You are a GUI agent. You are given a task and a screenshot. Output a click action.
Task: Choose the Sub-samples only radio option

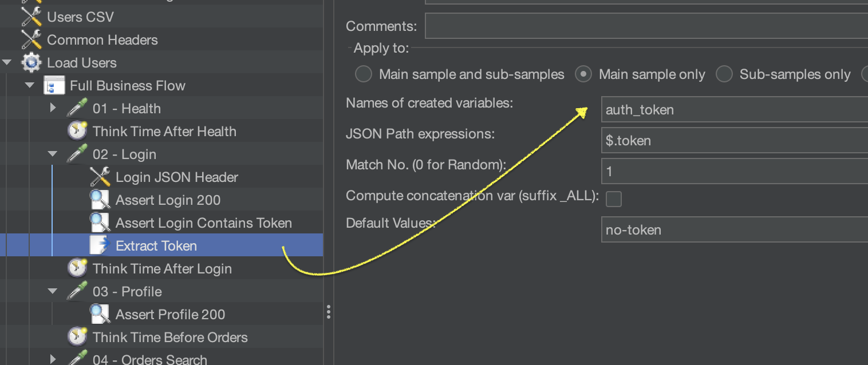[x=724, y=74]
